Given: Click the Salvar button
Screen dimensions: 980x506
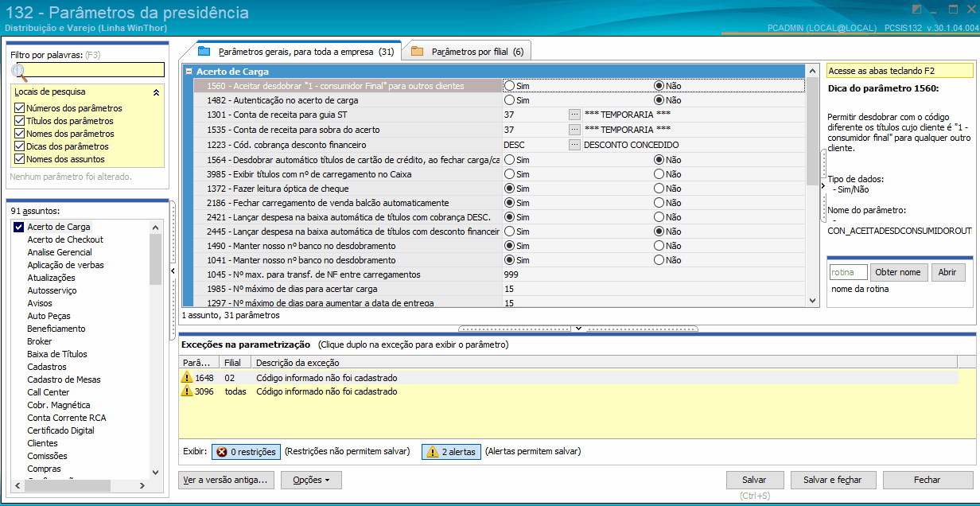Looking at the screenshot, I should click(x=754, y=480).
